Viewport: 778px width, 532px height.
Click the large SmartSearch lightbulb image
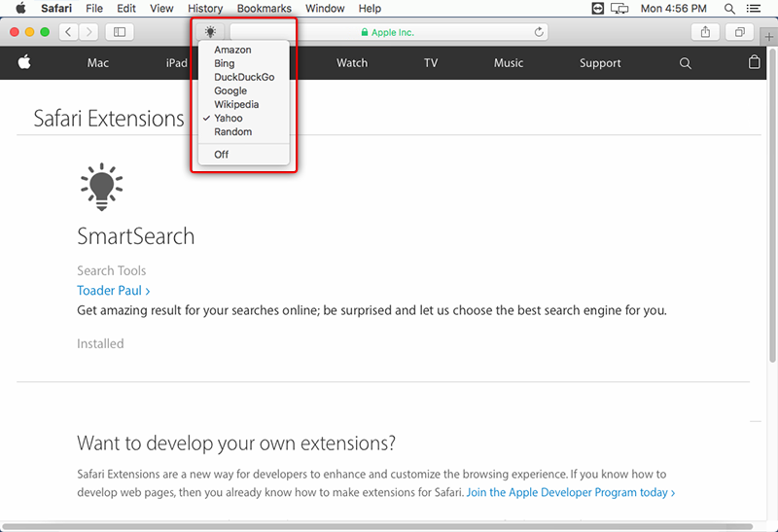pyautogui.click(x=102, y=187)
